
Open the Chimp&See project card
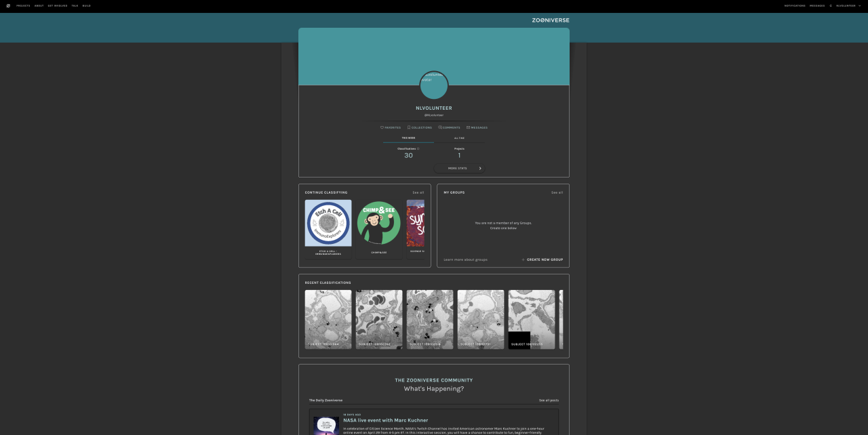click(x=379, y=229)
